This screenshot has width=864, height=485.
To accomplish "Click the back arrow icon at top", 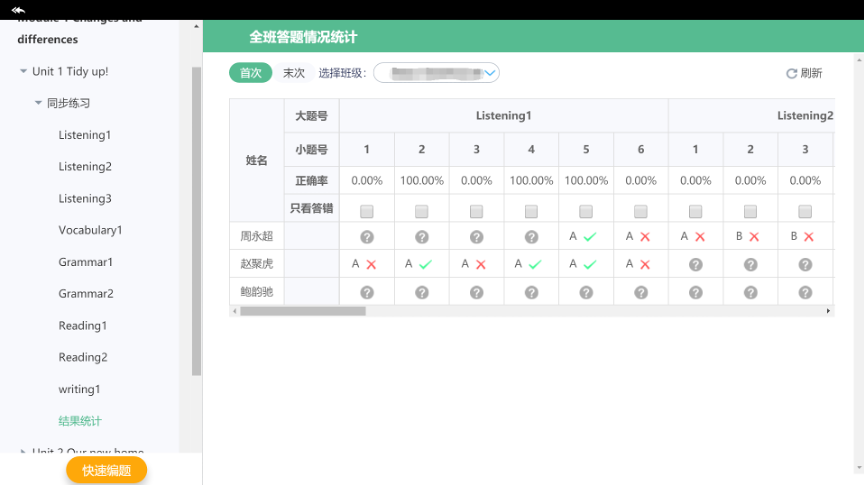I will 18,9.
